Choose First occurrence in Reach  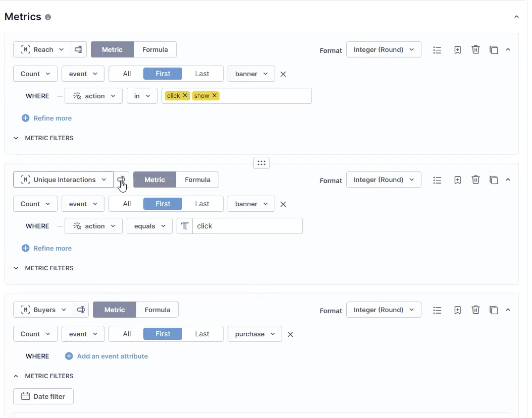pos(163,74)
